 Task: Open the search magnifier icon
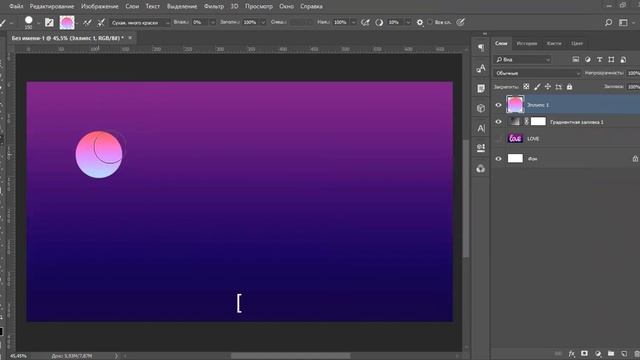pyautogui.click(x=608, y=22)
